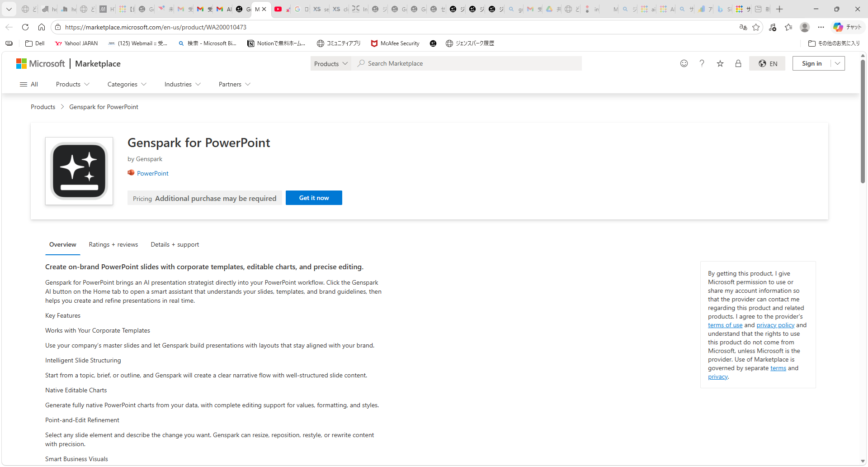Switch to the Ratings + reviews tab
The height and width of the screenshot is (467, 868).
(113, 244)
